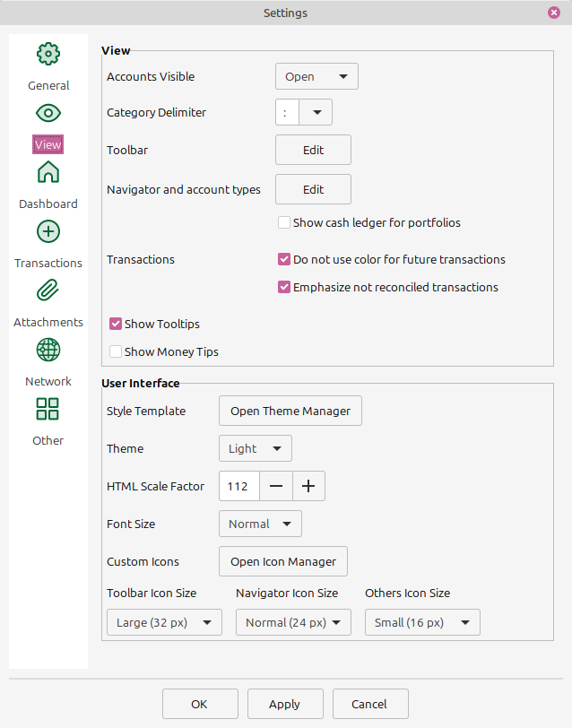The height and width of the screenshot is (728, 572).
Task: Uncheck Emphasize not reconciled transactions
Action: (284, 287)
